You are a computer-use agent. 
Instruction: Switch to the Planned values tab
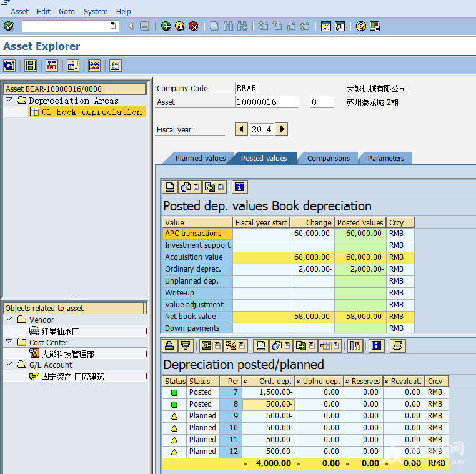[x=200, y=159]
